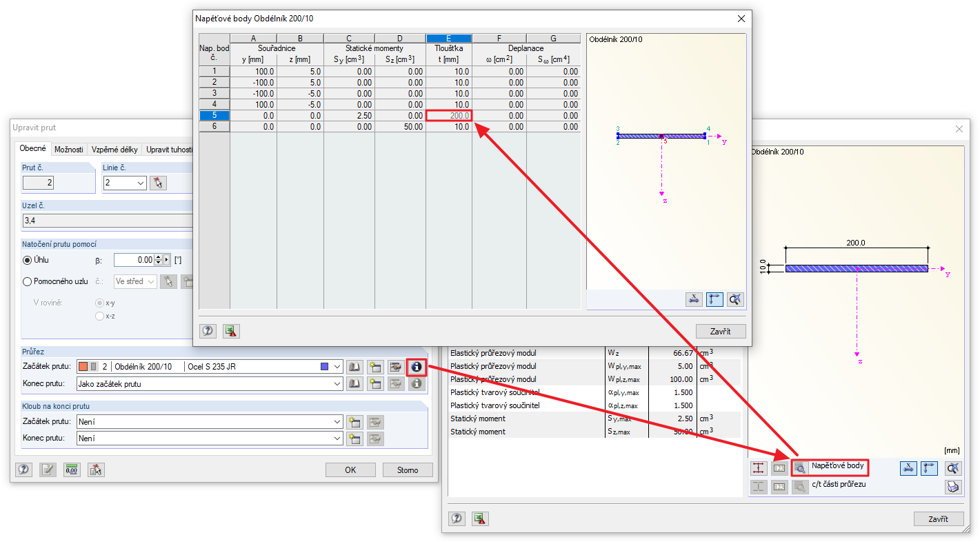
Task: Toggle axes display in Napěťové body preview
Action: point(715,299)
